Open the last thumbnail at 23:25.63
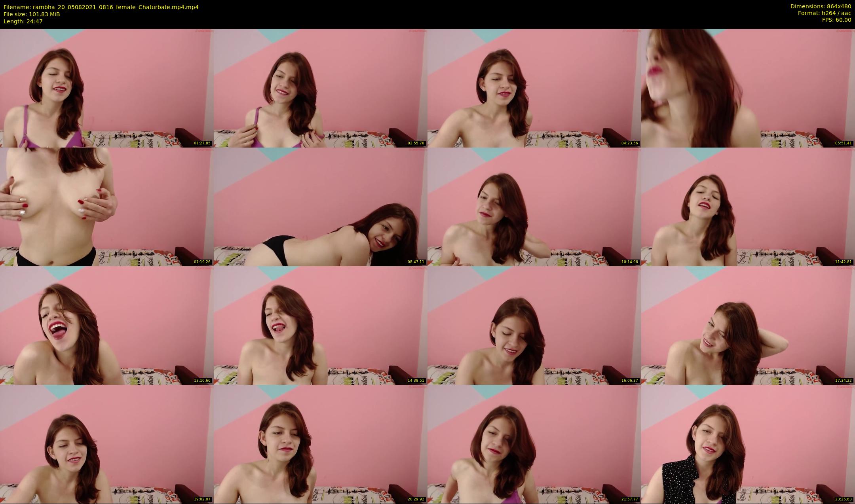Image resolution: width=855 pixels, height=504 pixels. point(748,444)
